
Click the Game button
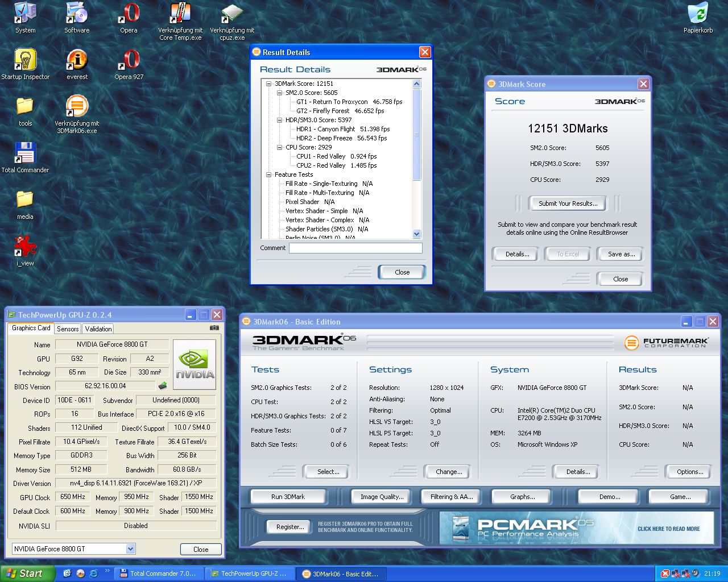click(680, 497)
